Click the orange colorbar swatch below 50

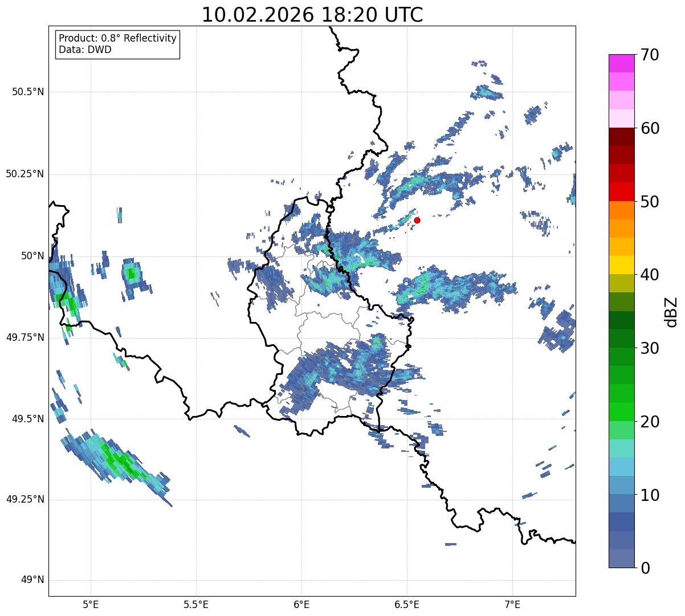(x=621, y=210)
